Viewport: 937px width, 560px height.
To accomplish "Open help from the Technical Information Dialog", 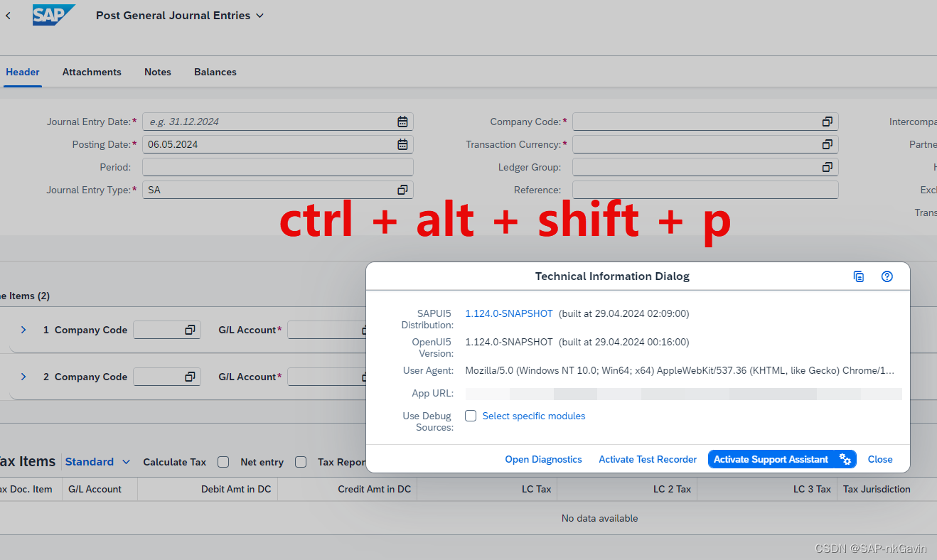I will [x=887, y=276].
